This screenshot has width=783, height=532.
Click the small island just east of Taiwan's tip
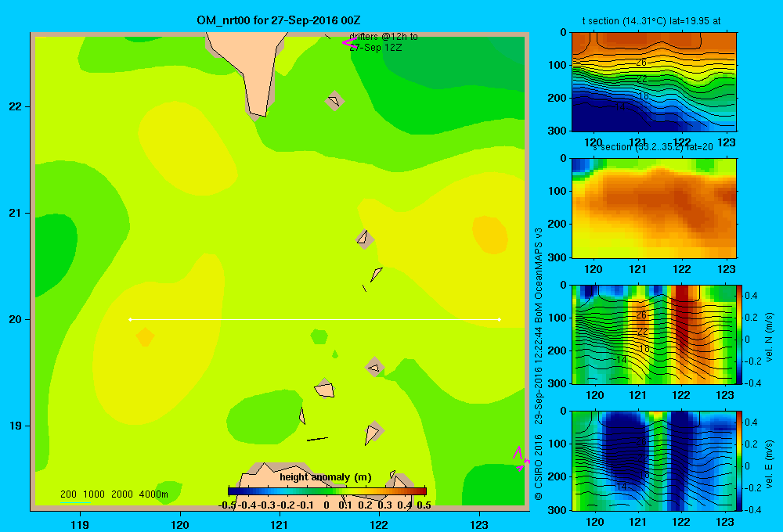click(x=334, y=101)
